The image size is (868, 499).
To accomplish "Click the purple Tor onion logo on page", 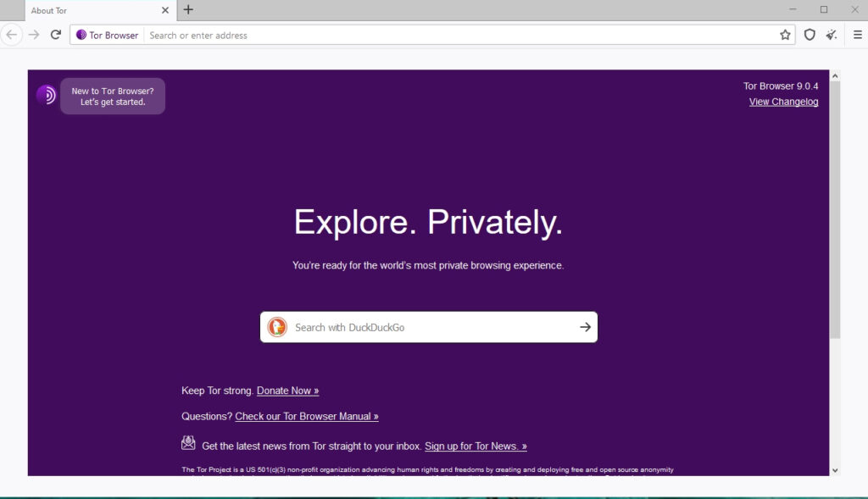I will 47,95.
